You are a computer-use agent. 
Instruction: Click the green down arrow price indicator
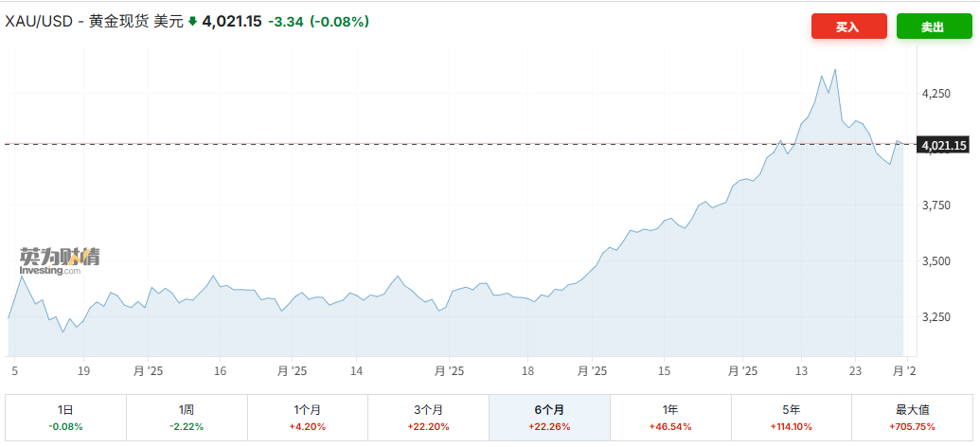(193, 22)
